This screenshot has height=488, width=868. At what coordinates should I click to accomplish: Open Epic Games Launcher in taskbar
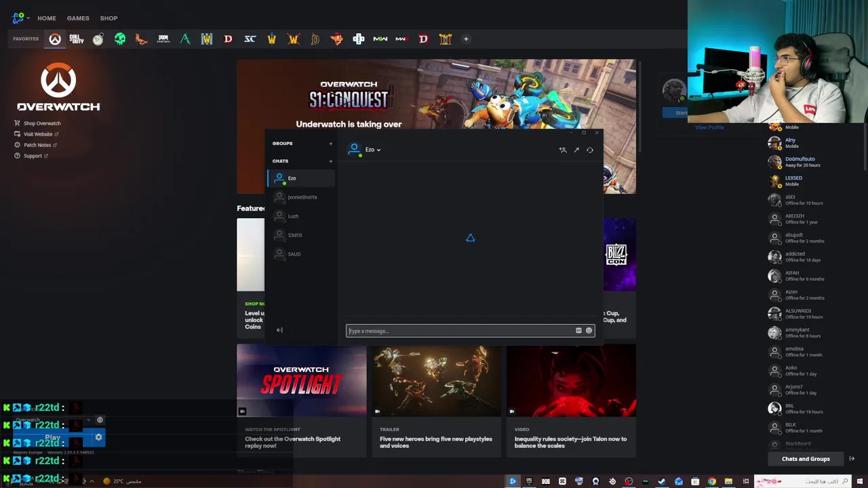point(530,481)
